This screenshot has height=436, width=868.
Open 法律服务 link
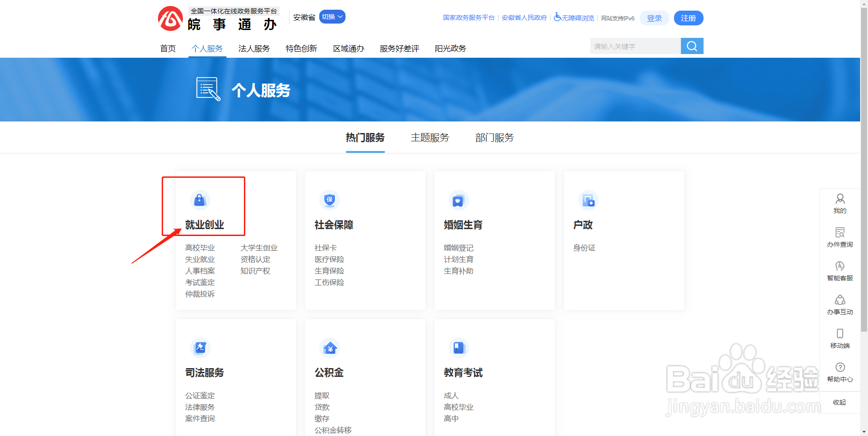pos(200,407)
